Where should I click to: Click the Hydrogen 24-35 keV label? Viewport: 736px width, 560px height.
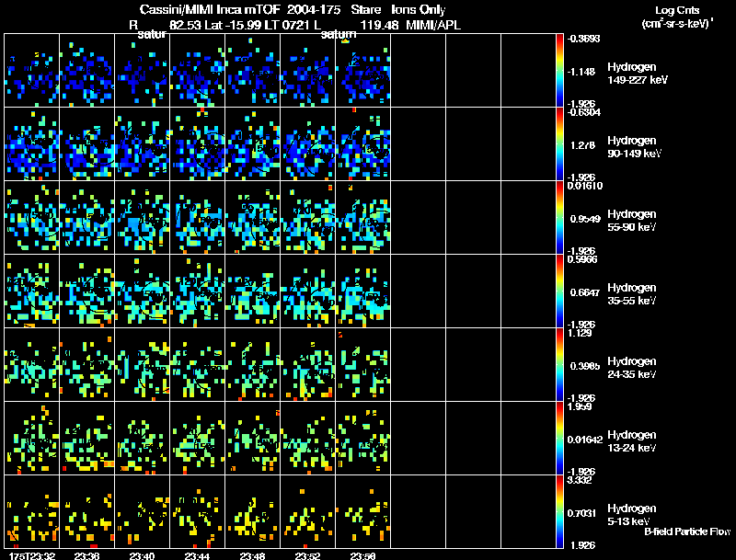pos(632,368)
